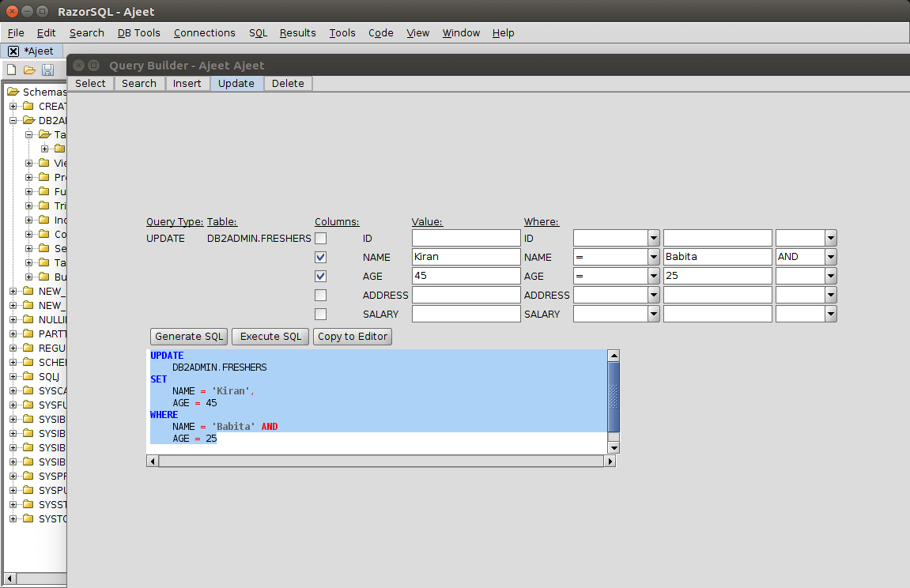Toggle the SALARY column checkbox

click(320, 315)
